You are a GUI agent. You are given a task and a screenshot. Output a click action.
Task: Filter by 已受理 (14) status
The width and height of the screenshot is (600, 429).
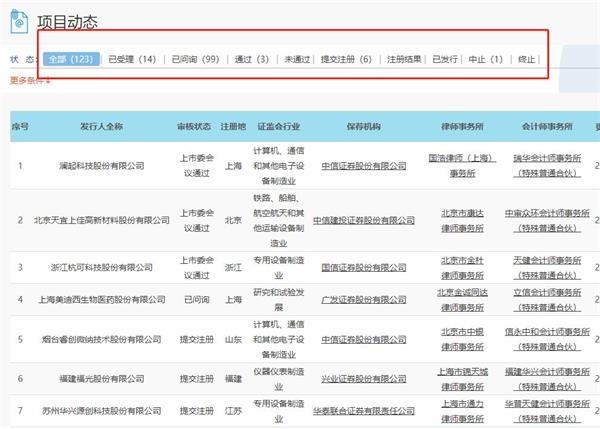point(132,59)
